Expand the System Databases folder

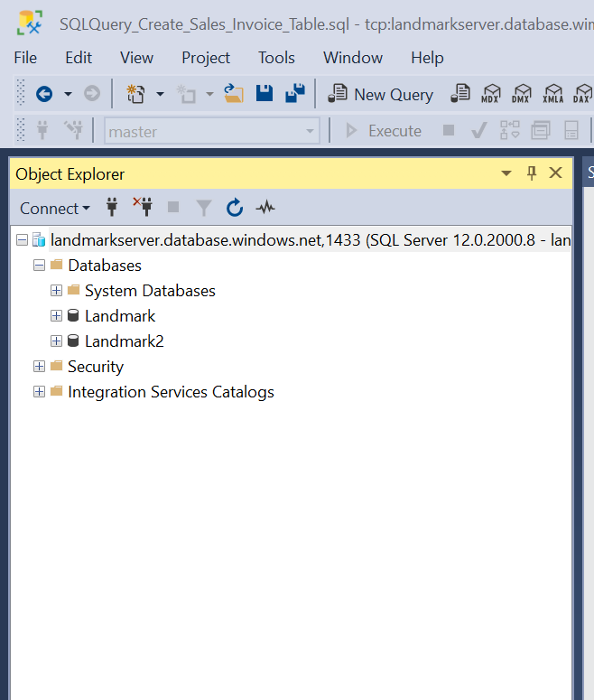pyautogui.click(x=56, y=291)
